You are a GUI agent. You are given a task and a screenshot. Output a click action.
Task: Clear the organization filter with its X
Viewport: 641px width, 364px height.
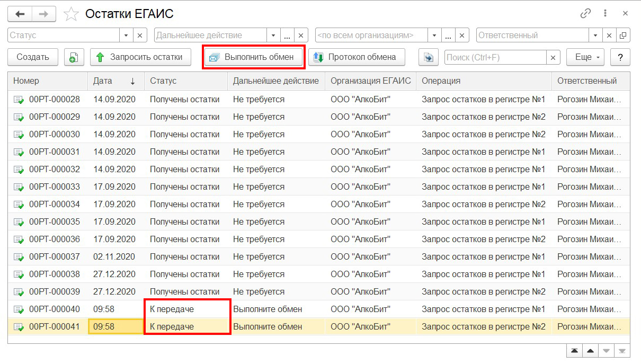pos(462,35)
